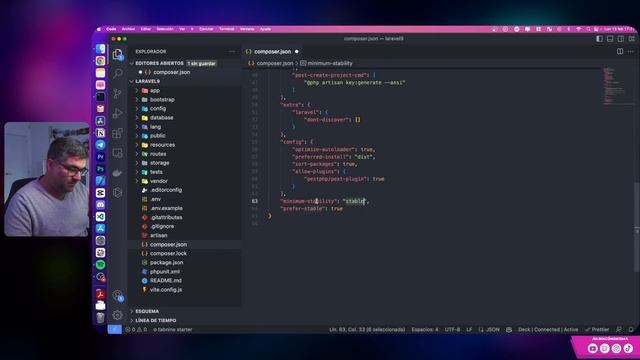The width and height of the screenshot is (640, 360).
Task: Click the editor vertical scrollbar
Action: coord(637,227)
